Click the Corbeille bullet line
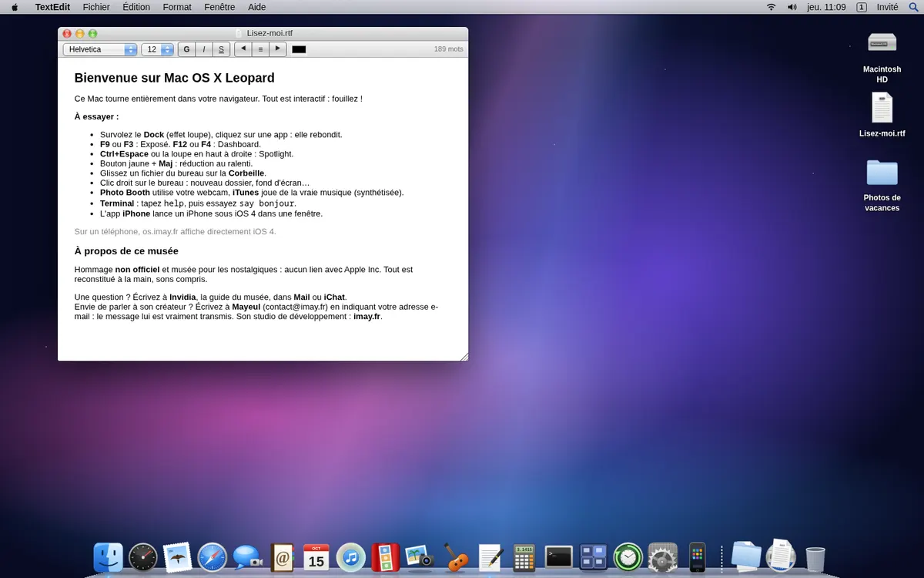 (183, 173)
